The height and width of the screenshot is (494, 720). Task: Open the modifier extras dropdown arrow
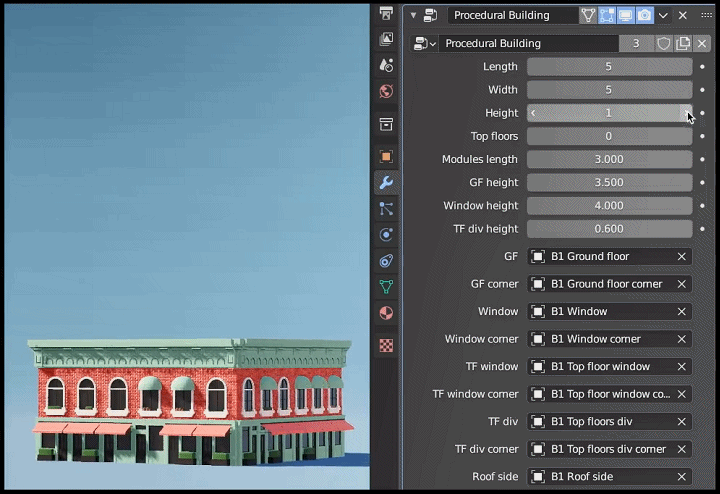coord(664,16)
